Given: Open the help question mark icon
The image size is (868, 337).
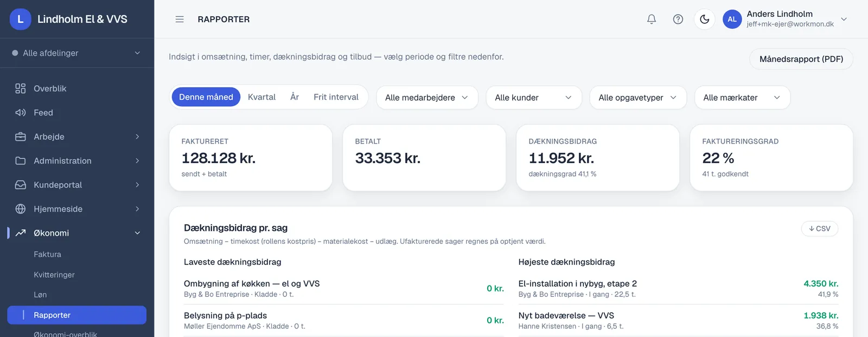Looking at the screenshot, I should coord(678,20).
